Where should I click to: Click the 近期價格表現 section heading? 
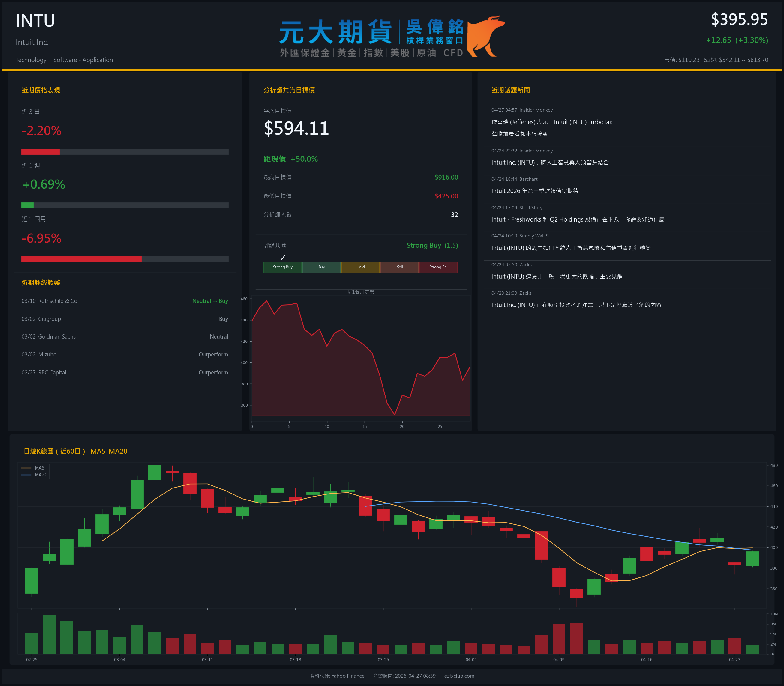point(41,90)
